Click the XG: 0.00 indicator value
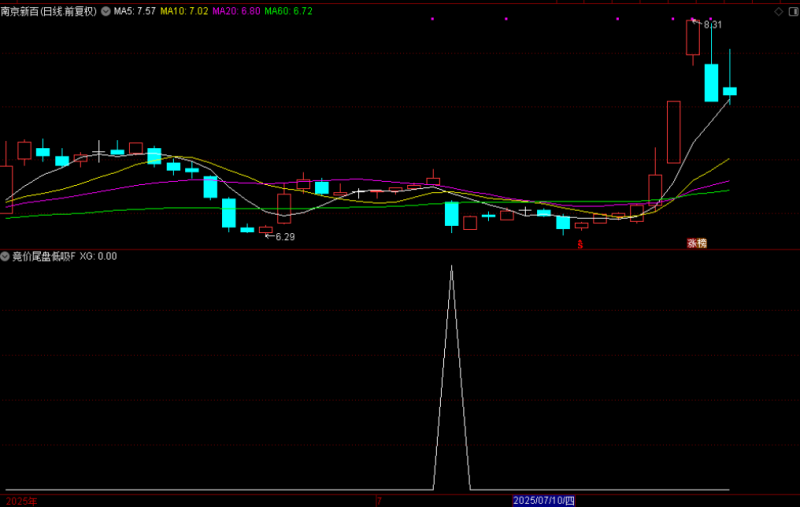This screenshot has height=507, width=800. (98, 256)
